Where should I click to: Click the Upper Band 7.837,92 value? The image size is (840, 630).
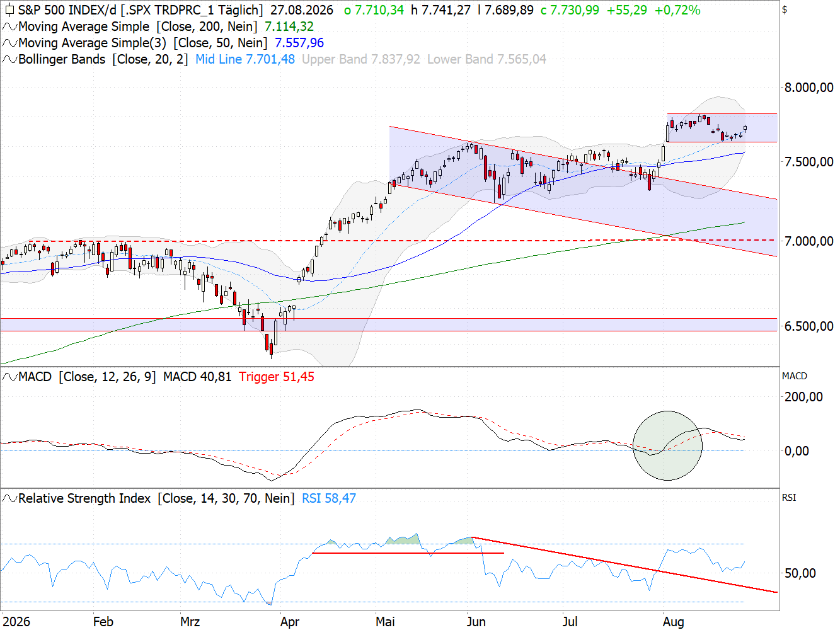(x=361, y=59)
